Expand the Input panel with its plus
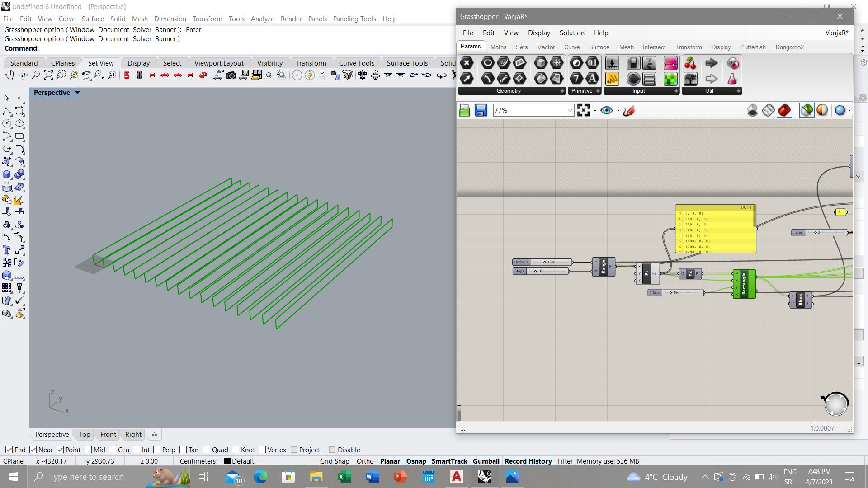Image resolution: width=868 pixels, height=488 pixels. pyautogui.click(x=676, y=91)
